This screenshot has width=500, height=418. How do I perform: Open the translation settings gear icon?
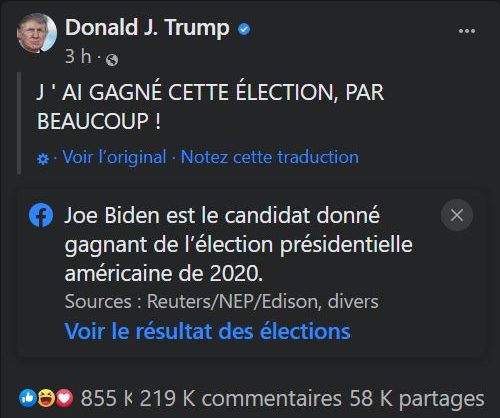[x=43, y=159]
